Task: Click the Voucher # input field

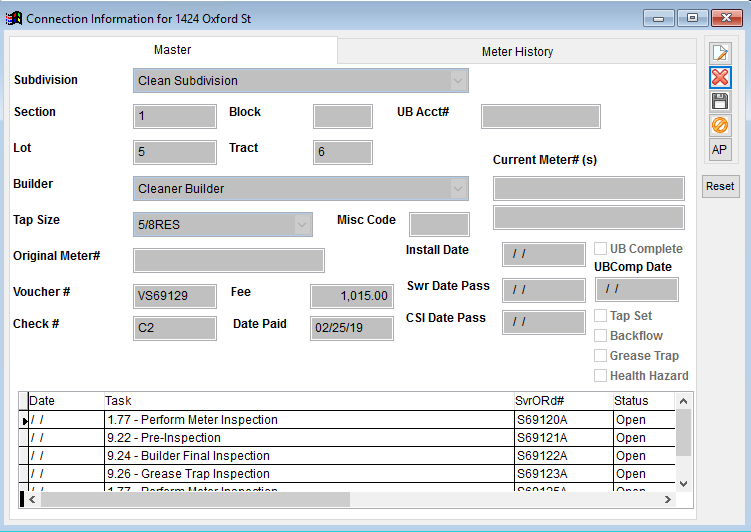Action: (x=174, y=297)
